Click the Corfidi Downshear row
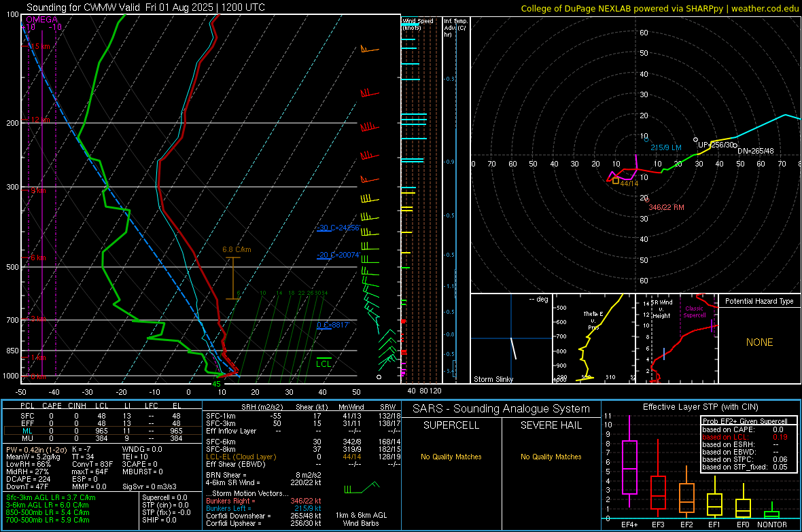Viewport: 802px width, 532px height. [x=264, y=516]
